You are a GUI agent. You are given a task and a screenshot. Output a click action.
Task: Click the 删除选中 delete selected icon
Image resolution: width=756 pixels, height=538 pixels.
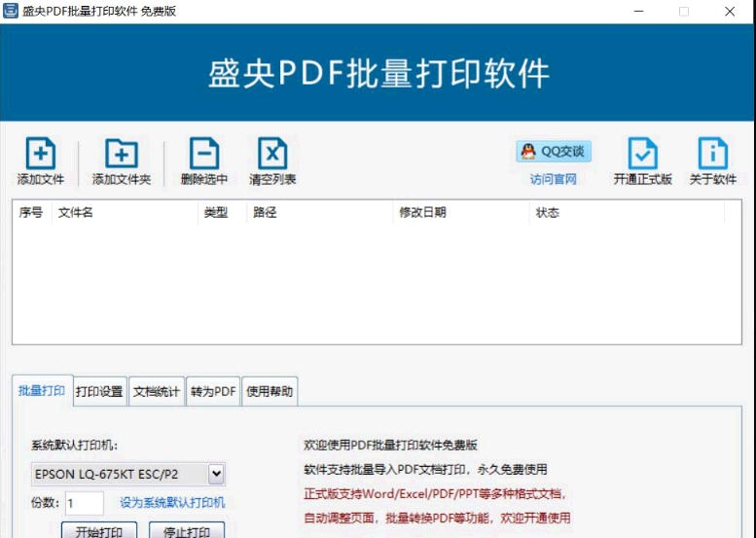[204, 154]
